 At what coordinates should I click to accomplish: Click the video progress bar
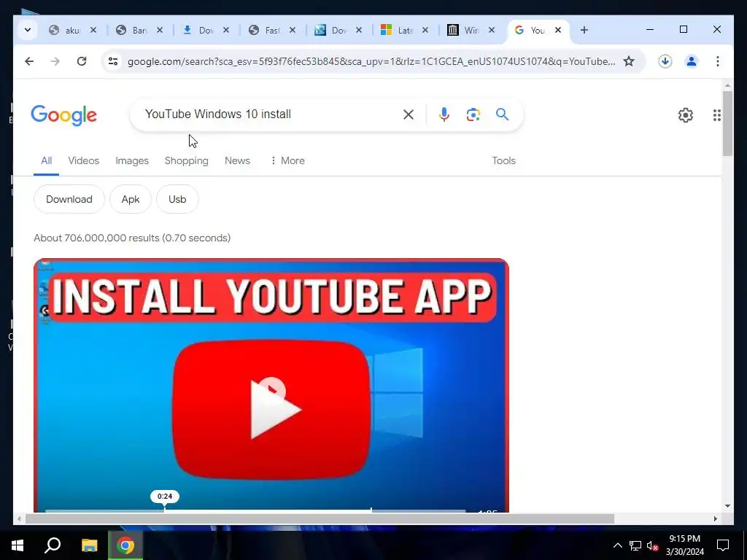[x=255, y=510]
